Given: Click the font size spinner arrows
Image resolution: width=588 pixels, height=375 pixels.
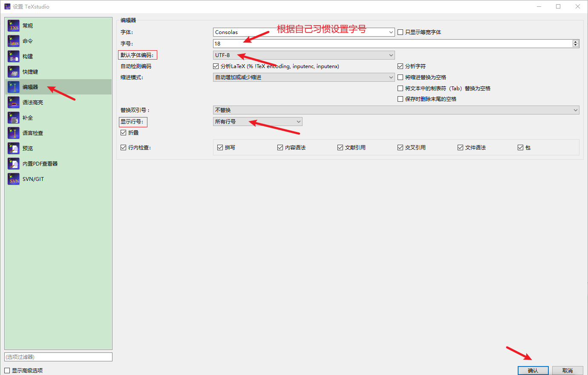Looking at the screenshot, I should click(x=576, y=43).
